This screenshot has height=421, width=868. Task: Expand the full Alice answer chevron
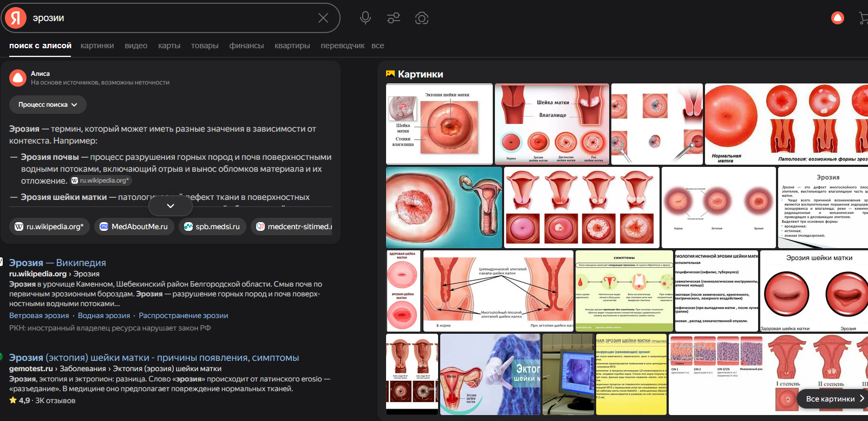coord(170,206)
